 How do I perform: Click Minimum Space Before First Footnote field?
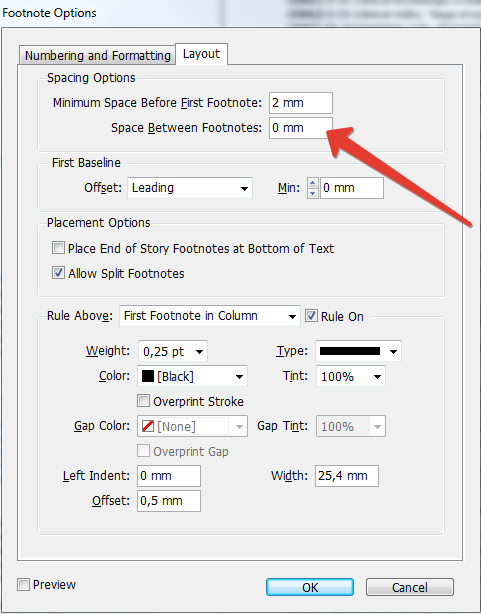click(300, 103)
